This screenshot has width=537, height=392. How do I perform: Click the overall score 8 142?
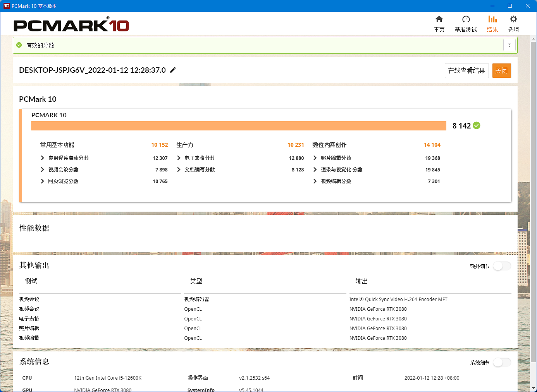[x=461, y=126]
